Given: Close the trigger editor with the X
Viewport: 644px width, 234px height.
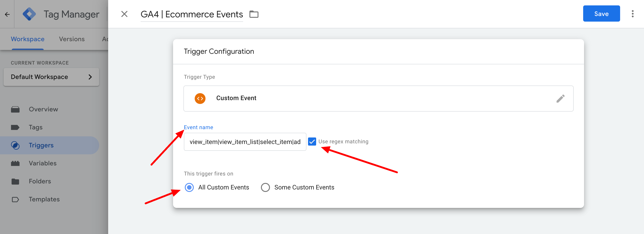Looking at the screenshot, I should tap(124, 14).
